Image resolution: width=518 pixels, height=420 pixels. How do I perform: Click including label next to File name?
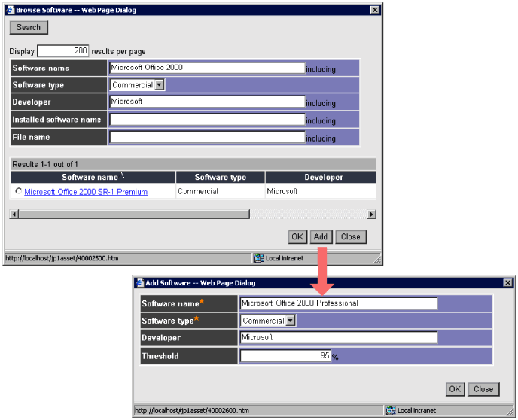coord(321,138)
